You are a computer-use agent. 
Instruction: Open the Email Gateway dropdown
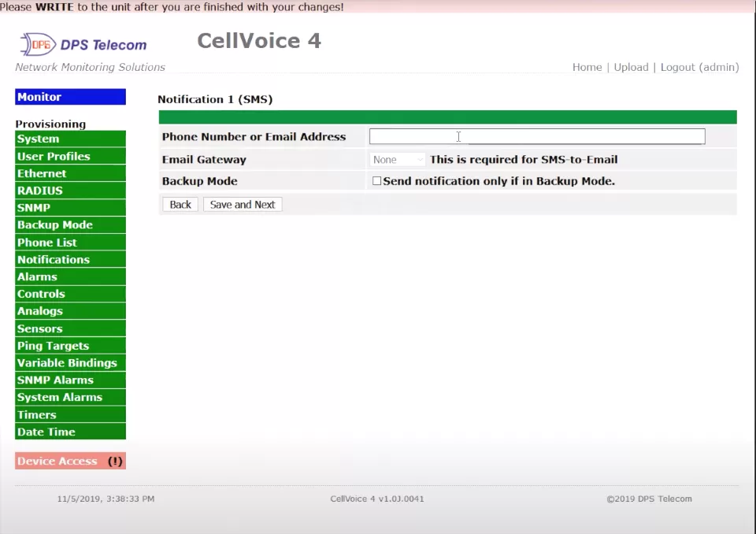click(x=398, y=159)
